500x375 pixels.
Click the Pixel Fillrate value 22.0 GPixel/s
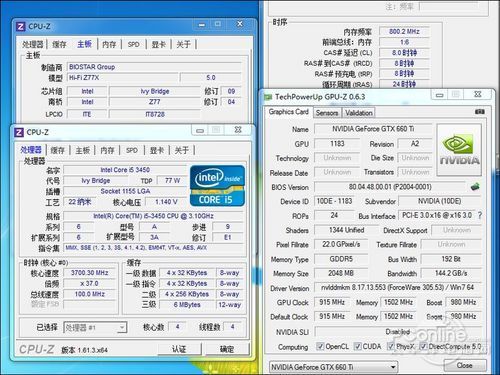tap(341, 244)
